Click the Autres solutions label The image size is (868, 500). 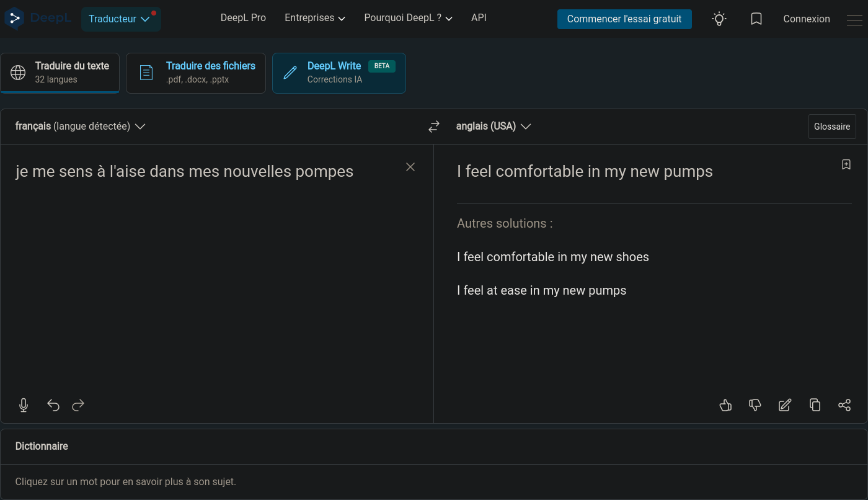(x=505, y=223)
